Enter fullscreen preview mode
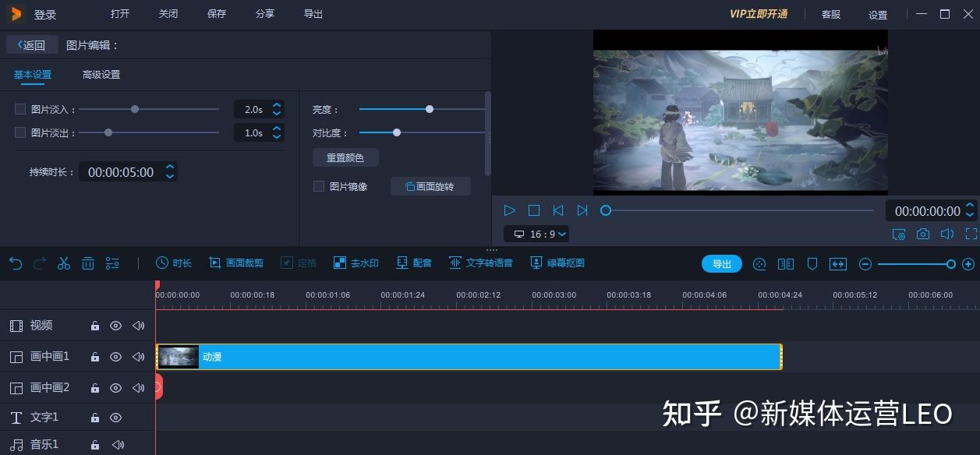The height and width of the screenshot is (455, 980). click(x=971, y=234)
